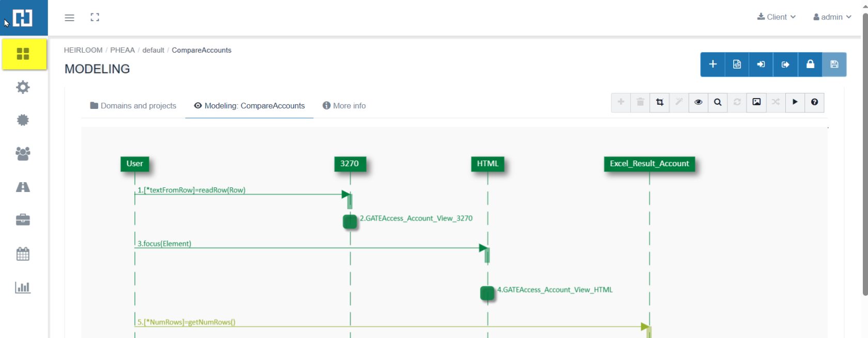Viewport: 868px width, 338px height.
Task: Toggle the hamburger sidebar menu
Action: click(69, 18)
